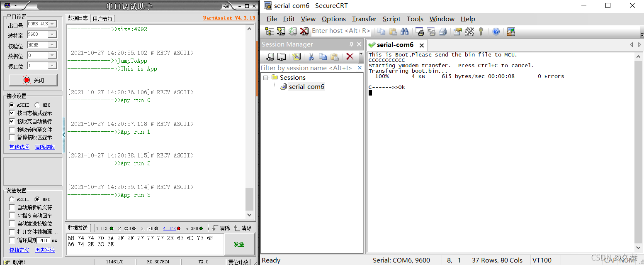
Task: Open the File menu in SecureCRT
Action: coord(272,19)
